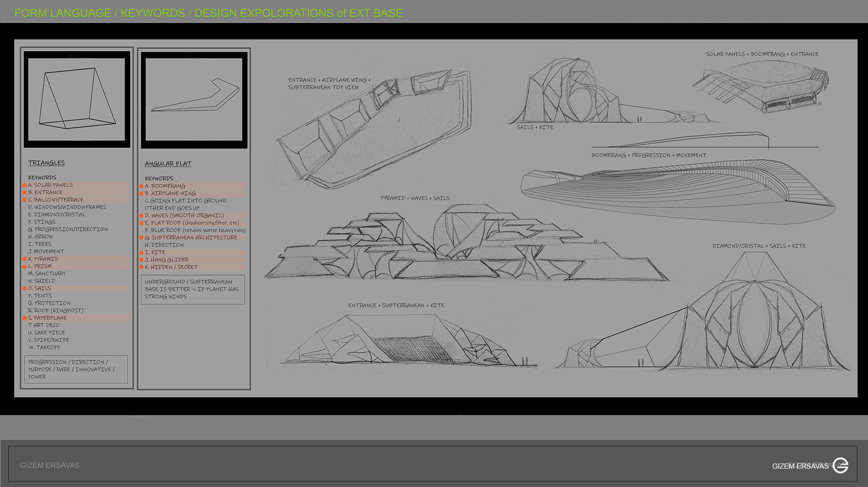Click keyword 'A. SOLAR PANELS'
868x487 pixels.
click(x=50, y=185)
